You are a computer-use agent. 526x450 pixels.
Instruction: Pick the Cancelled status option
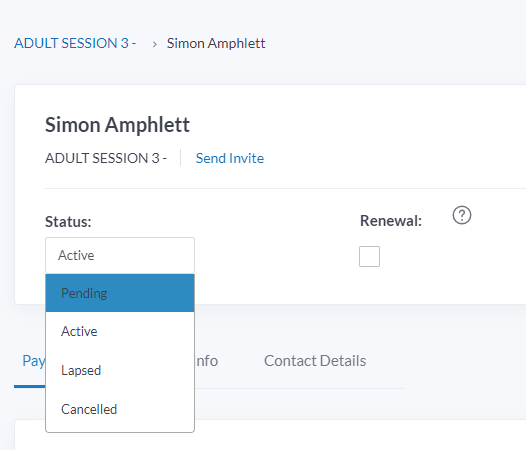click(x=120, y=409)
